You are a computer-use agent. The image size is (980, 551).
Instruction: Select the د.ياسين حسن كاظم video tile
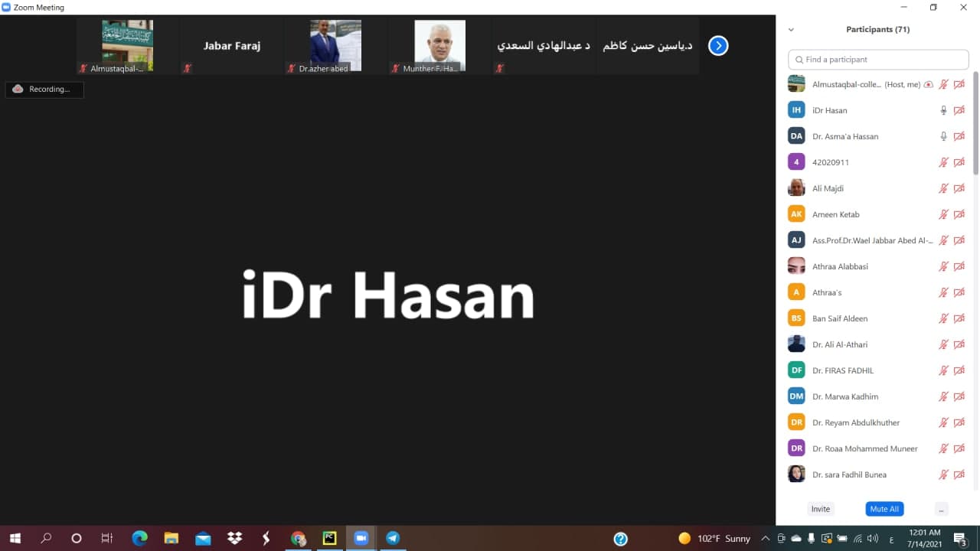(x=648, y=46)
